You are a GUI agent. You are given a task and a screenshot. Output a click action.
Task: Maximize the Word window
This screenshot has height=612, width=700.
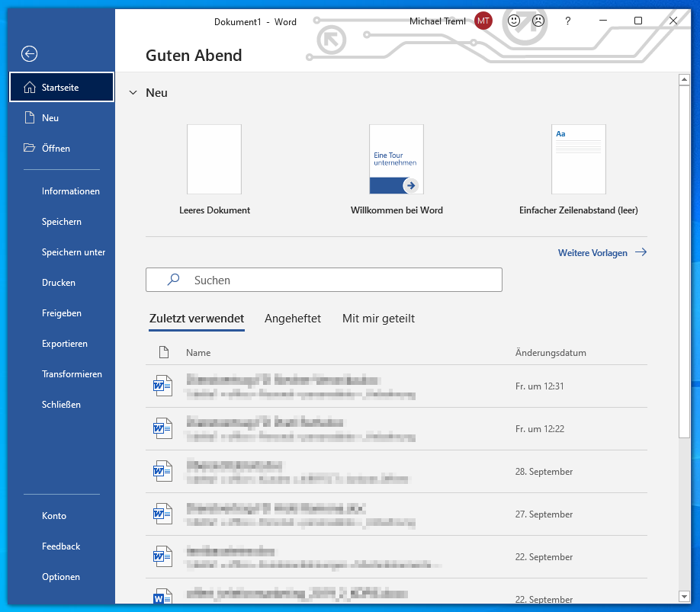coord(638,21)
